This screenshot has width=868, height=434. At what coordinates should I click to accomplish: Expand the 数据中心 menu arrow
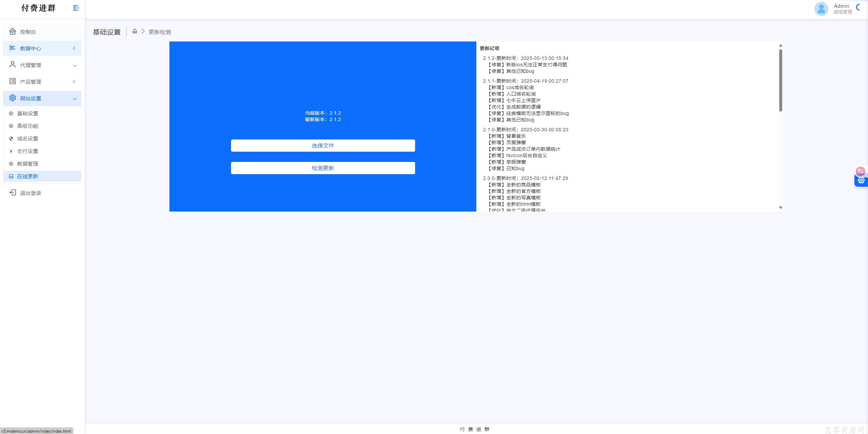[x=74, y=48]
